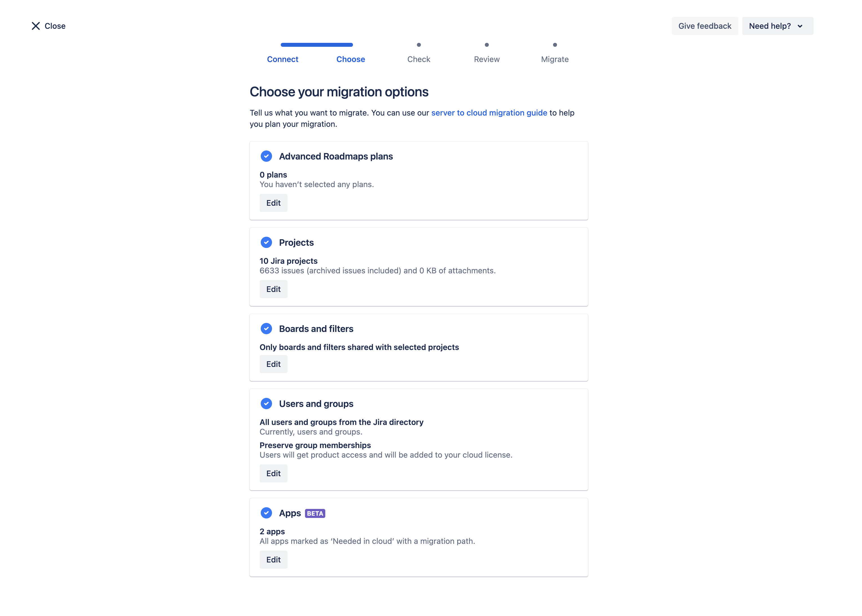Click the Projects checkmark icon
Image resolution: width=862 pixels, height=616 pixels.
point(266,242)
